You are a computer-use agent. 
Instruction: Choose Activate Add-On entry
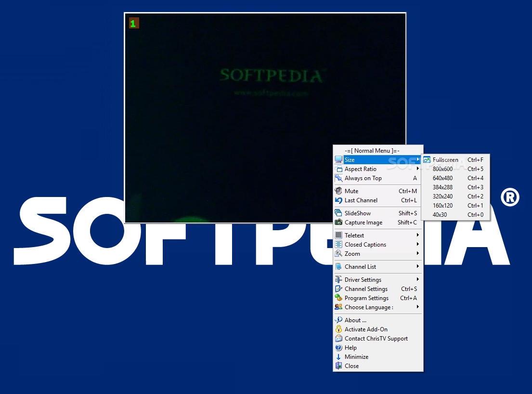pyautogui.click(x=378, y=329)
